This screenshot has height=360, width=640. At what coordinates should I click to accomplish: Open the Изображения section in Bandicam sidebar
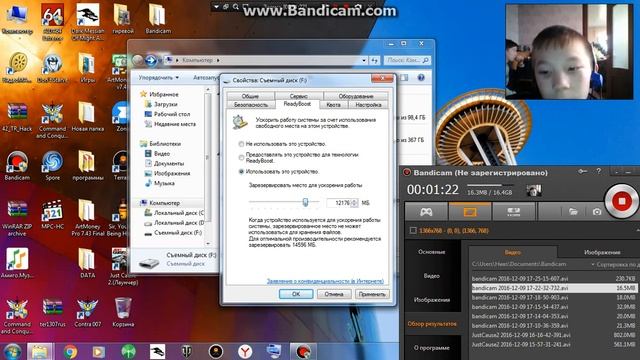(431, 300)
